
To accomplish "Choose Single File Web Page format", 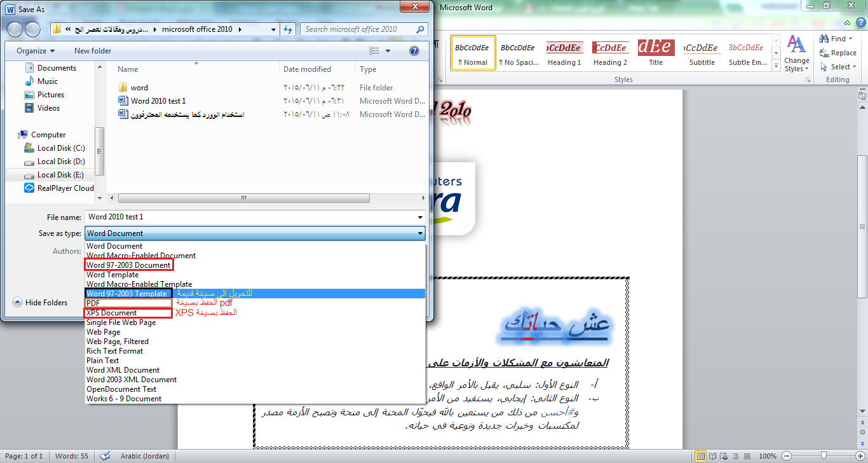I will (255, 322).
